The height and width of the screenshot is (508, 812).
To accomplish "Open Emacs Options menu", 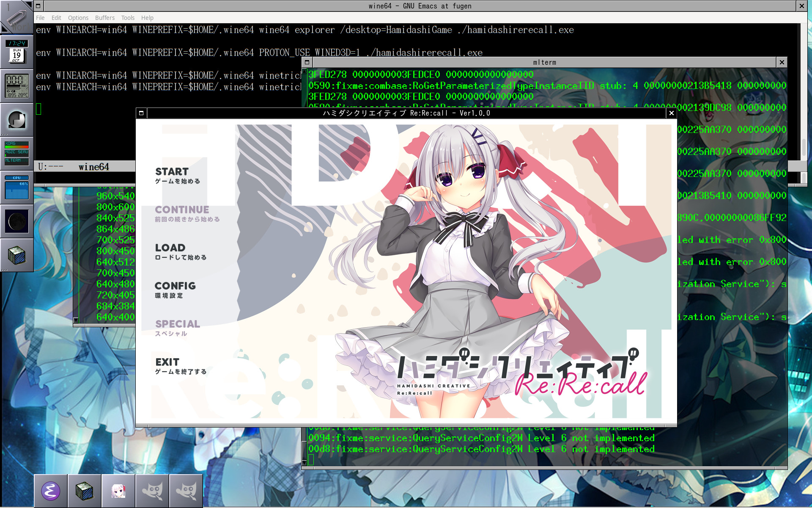I will [78, 18].
